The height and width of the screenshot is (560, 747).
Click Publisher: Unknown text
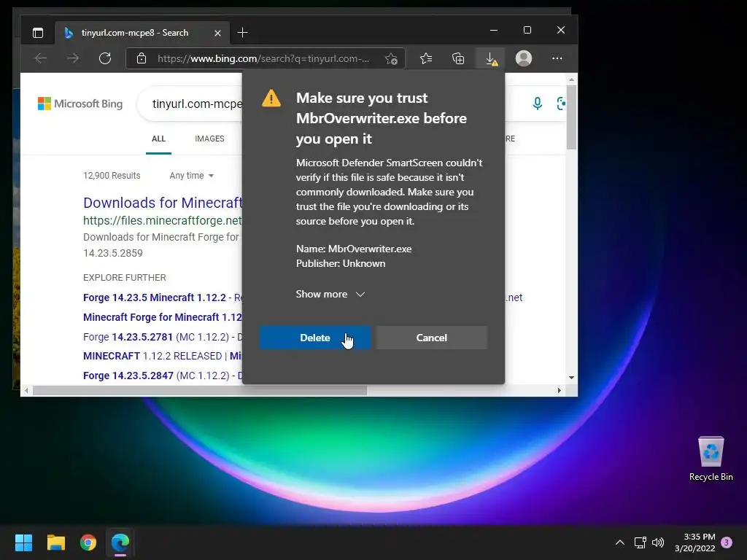click(x=341, y=263)
